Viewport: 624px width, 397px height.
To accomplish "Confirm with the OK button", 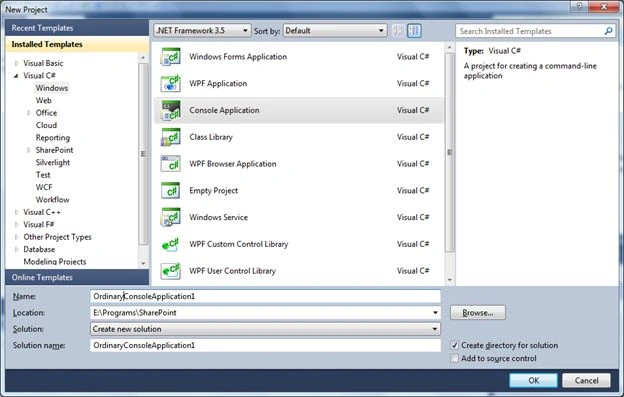I will [533, 380].
